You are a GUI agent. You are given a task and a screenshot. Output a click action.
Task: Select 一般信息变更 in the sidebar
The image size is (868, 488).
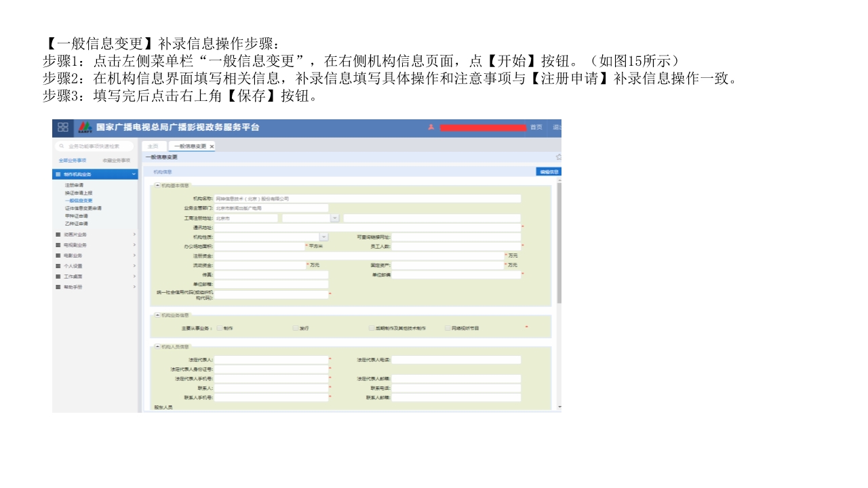(x=79, y=201)
